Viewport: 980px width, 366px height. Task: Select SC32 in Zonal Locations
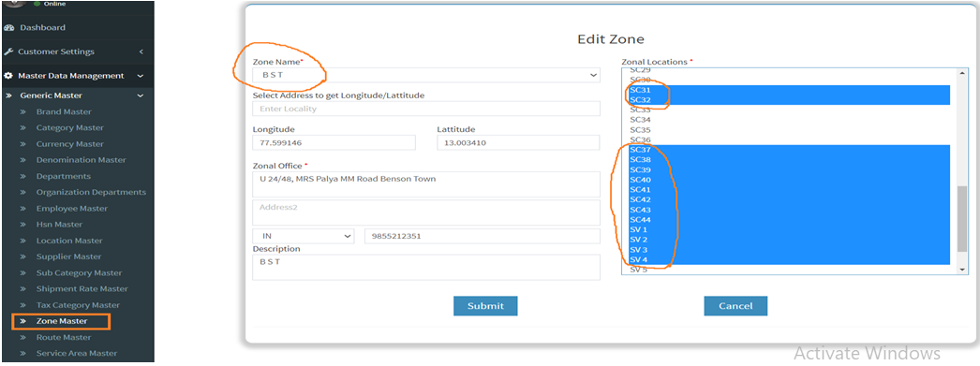790,100
